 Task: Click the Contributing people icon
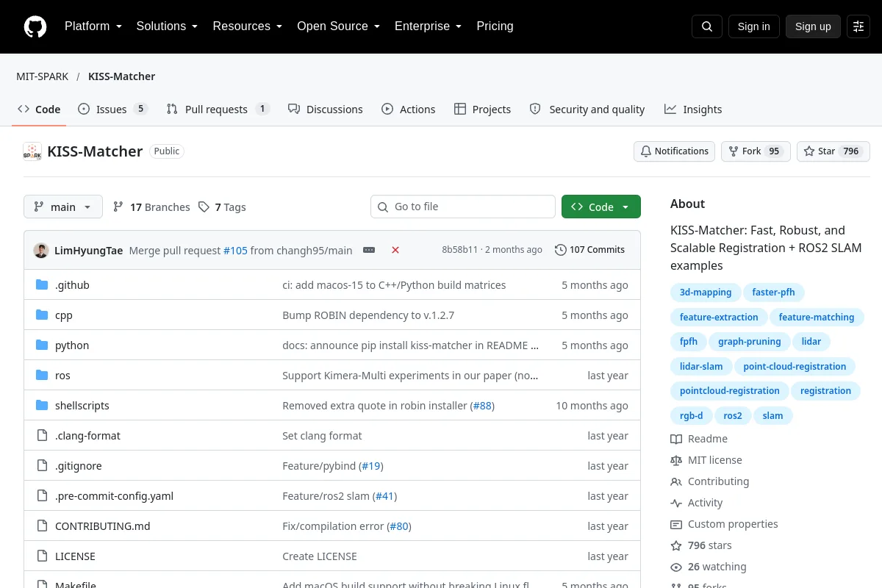tap(676, 481)
